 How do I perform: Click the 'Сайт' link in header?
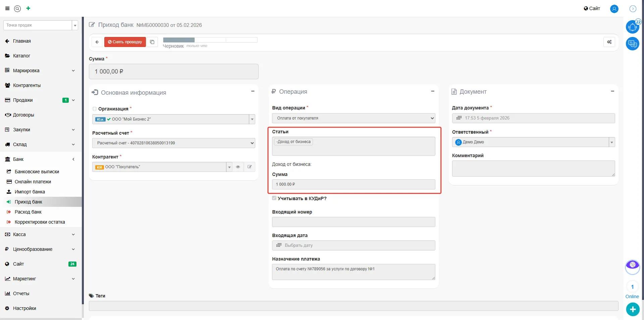592,8
